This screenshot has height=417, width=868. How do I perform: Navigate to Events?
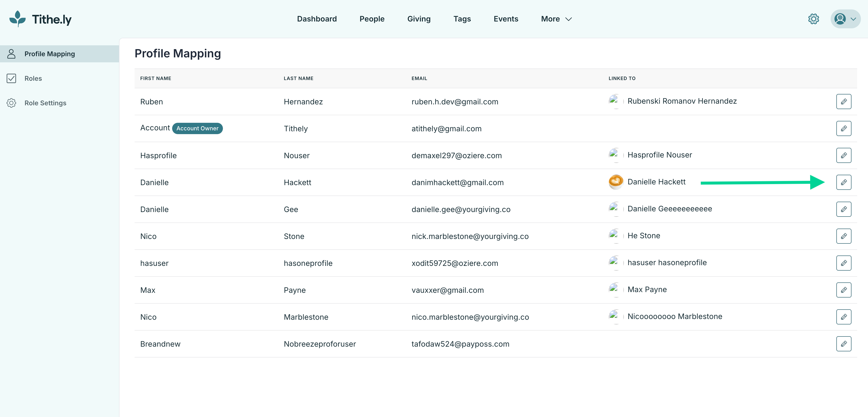point(506,19)
